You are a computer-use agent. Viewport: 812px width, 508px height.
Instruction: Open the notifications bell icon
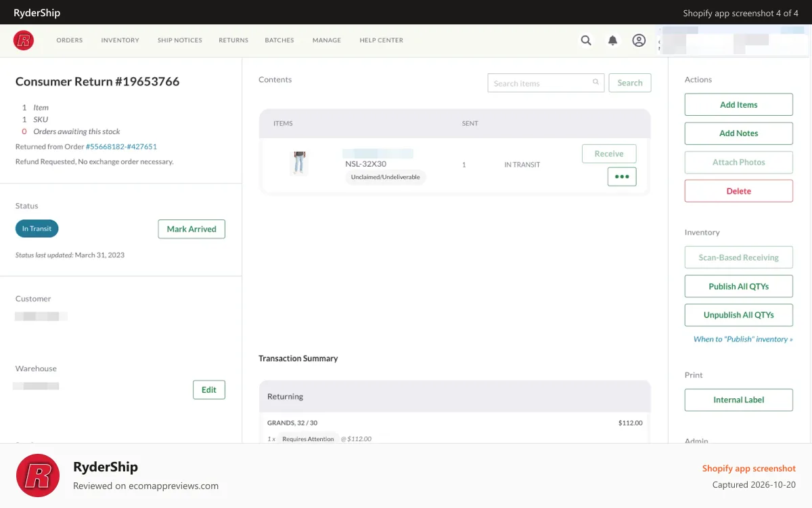(612, 41)
